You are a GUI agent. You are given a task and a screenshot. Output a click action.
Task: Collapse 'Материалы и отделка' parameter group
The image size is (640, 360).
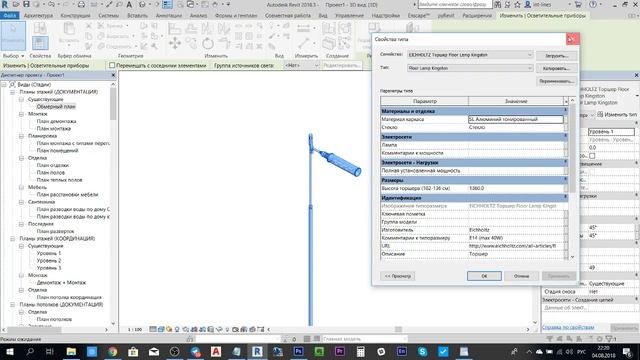coord(565,111)
